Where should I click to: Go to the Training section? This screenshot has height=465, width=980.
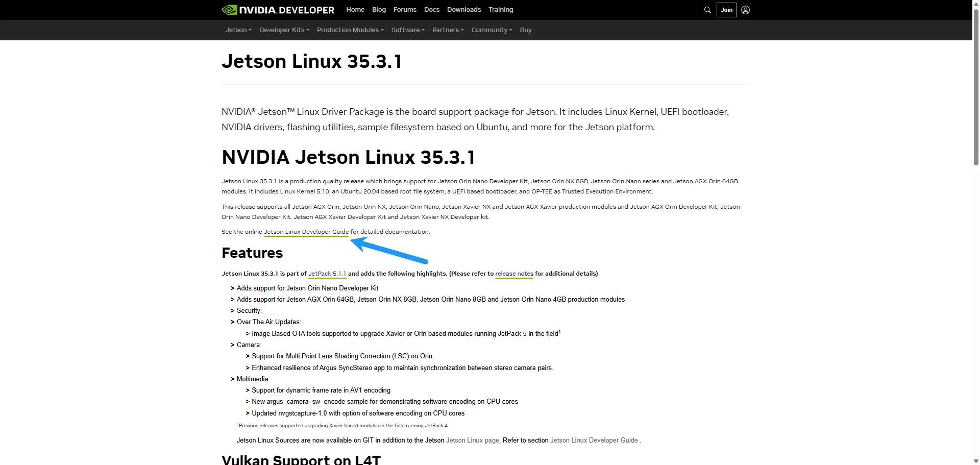(501, 10)
